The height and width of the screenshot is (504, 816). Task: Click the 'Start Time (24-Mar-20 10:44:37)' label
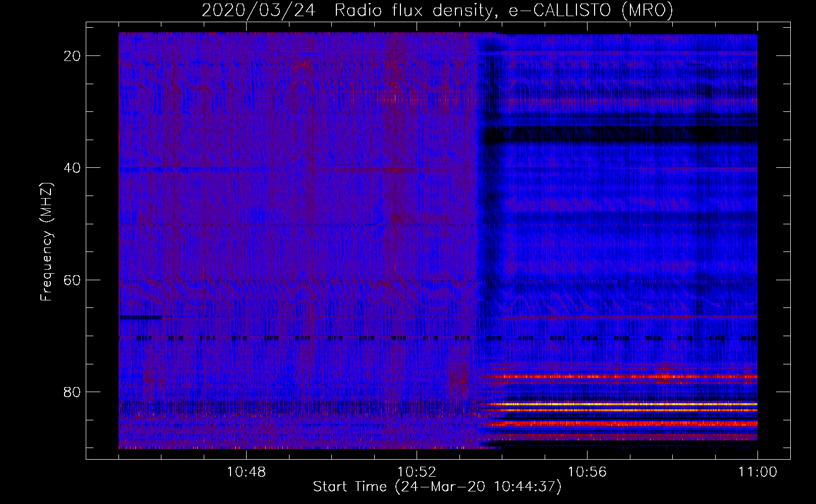click(437, 487)
